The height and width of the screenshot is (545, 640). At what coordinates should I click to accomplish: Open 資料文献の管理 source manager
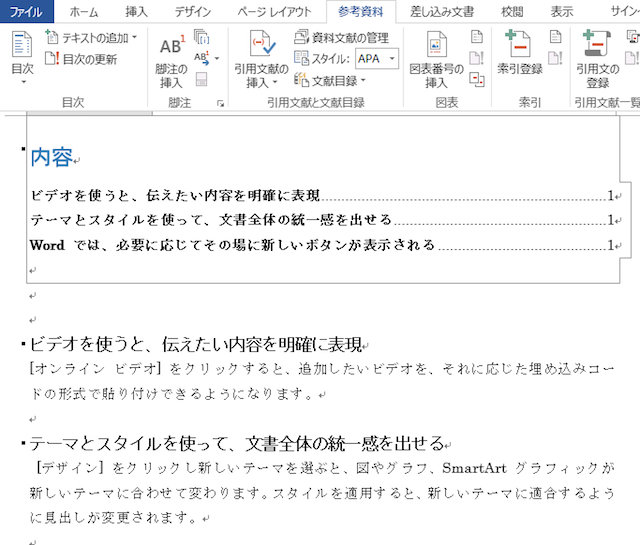point(341,38)
